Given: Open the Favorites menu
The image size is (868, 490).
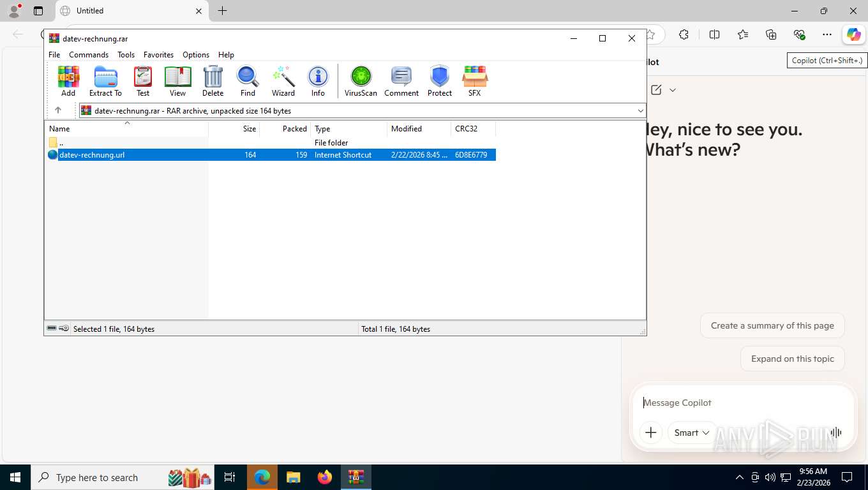Looking at the screenshot, I should tap(158, 55).
